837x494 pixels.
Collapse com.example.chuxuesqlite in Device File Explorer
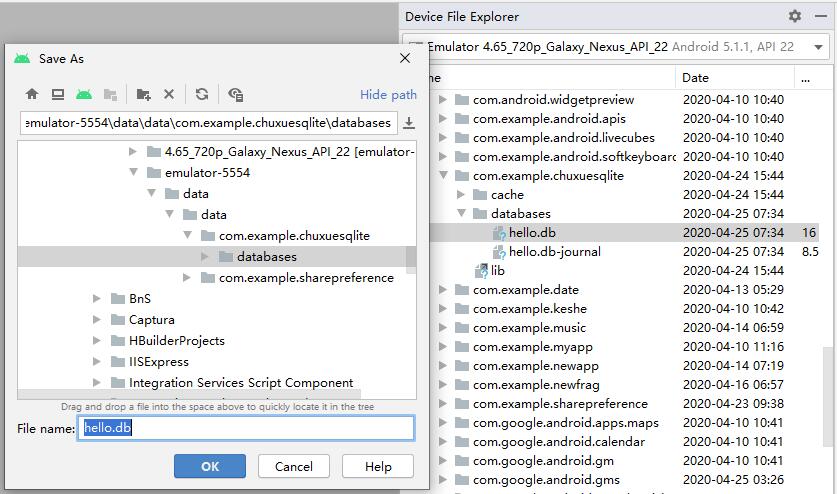[x=443, y=176]
